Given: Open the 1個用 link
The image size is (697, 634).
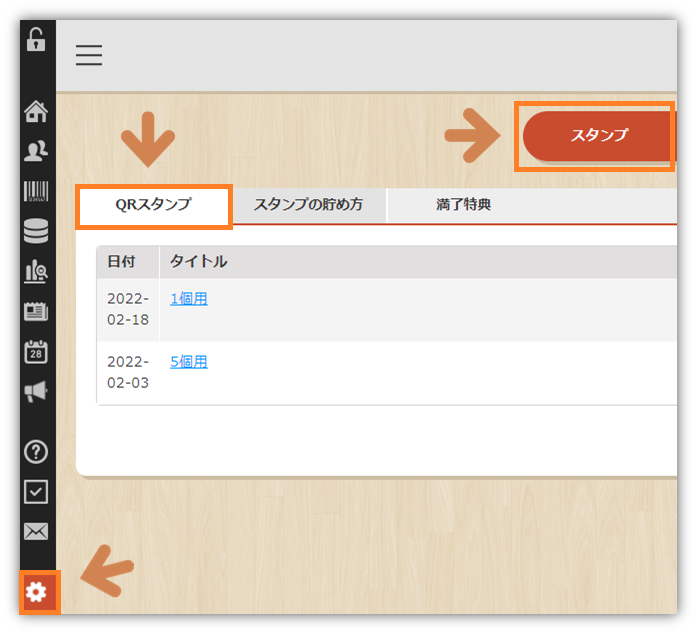Looking at the screenshot, I should coord(189,299).
